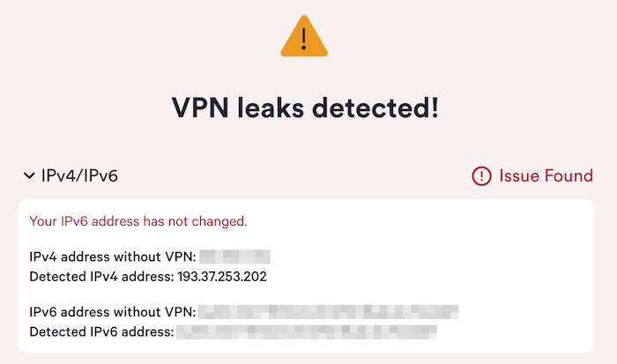Click the exclamation mark inside the warning triangle

click(304, 39)
